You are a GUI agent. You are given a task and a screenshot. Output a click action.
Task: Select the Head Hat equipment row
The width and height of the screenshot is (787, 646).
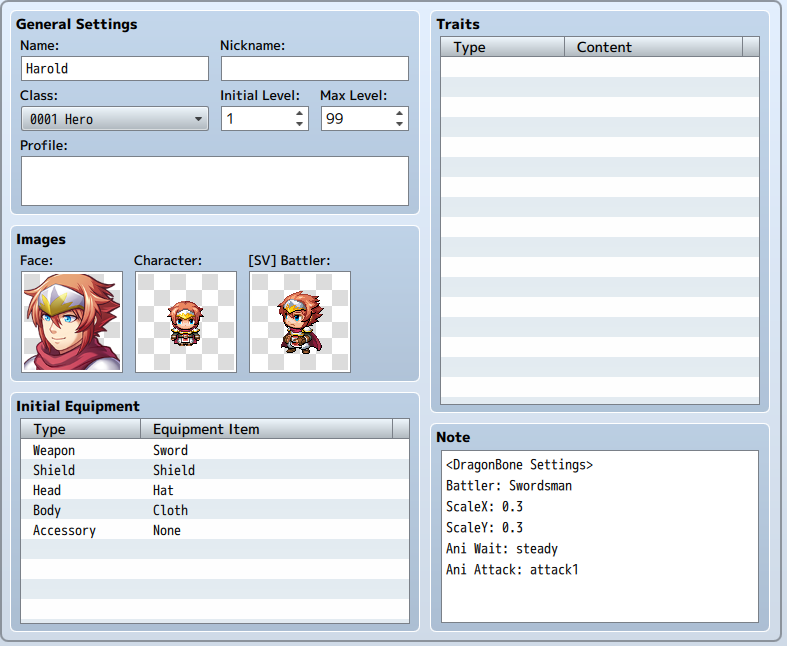[215, 490]
